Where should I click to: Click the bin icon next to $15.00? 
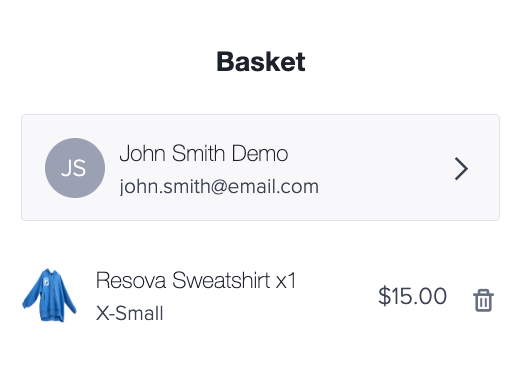point(483,300)
